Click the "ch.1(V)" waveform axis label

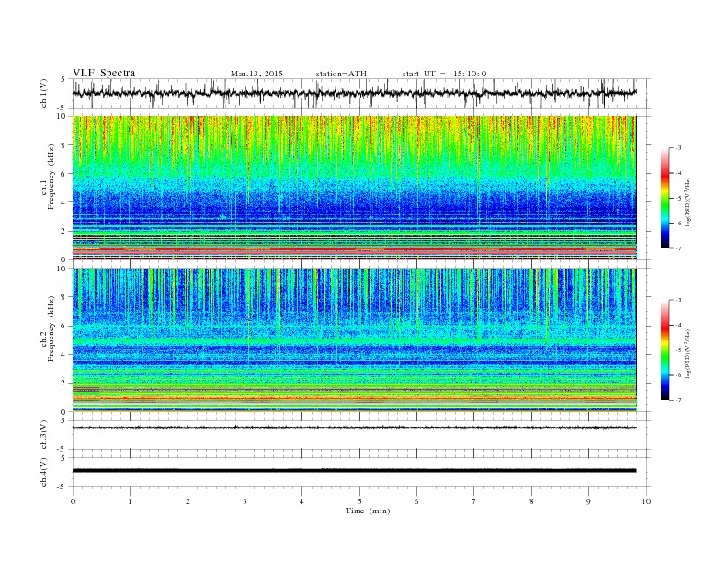pos(44,93)
